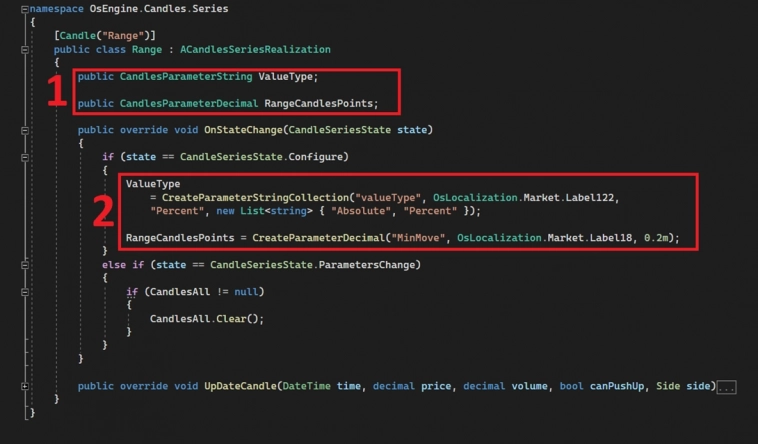Screen dimensions: 758x444
Task: Open the collapsed ellipsis box after UpDateCandle
Action: pyautogui.click(x=726, y=387)
